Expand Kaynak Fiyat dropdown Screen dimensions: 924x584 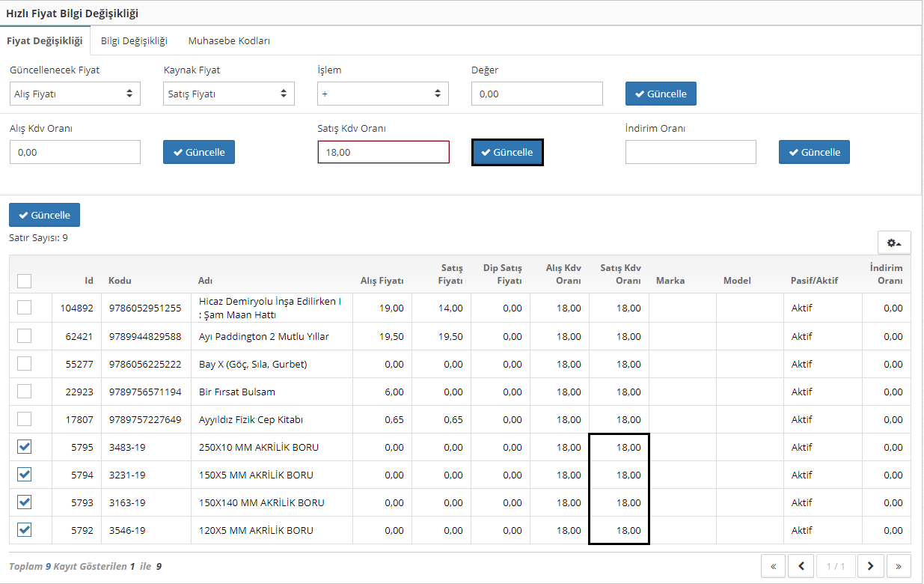tap(228, 94)
